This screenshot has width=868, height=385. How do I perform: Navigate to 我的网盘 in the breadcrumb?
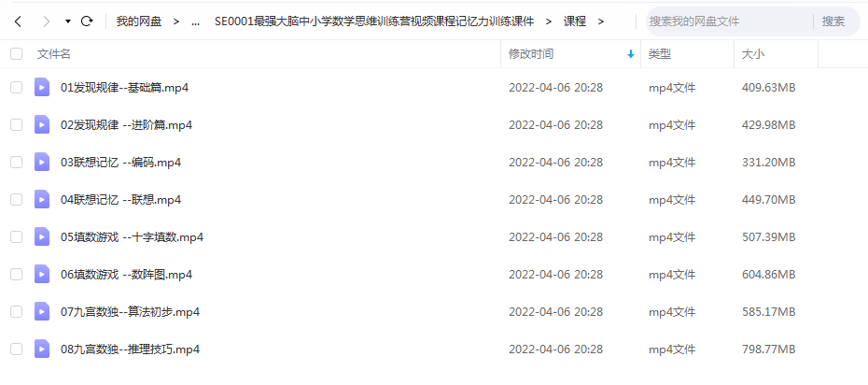(139, 21)
